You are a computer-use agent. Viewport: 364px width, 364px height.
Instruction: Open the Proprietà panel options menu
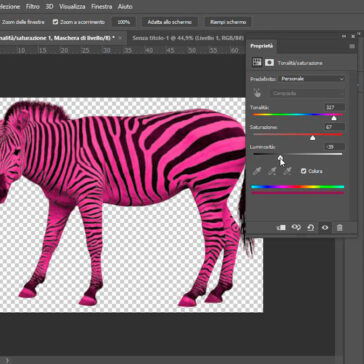point(352,46)
